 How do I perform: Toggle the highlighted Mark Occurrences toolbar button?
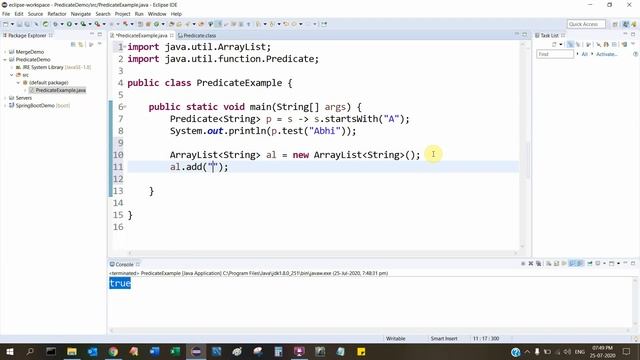point(218,24)
